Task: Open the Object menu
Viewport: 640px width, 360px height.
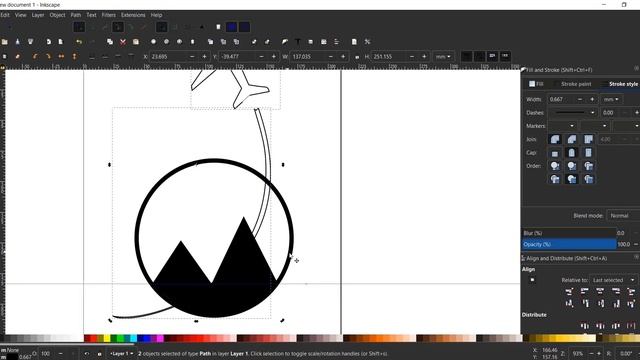Action: [x=57, y=15]
